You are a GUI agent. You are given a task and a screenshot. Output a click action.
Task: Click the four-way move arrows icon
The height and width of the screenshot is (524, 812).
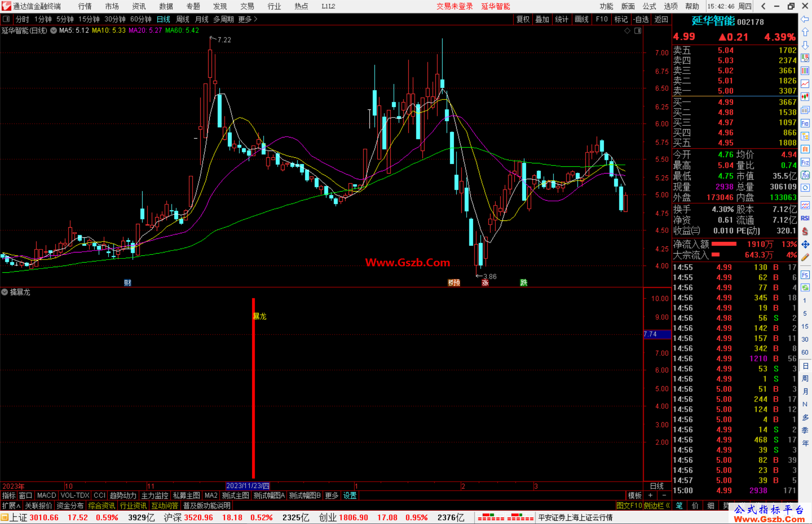(805, 245)
